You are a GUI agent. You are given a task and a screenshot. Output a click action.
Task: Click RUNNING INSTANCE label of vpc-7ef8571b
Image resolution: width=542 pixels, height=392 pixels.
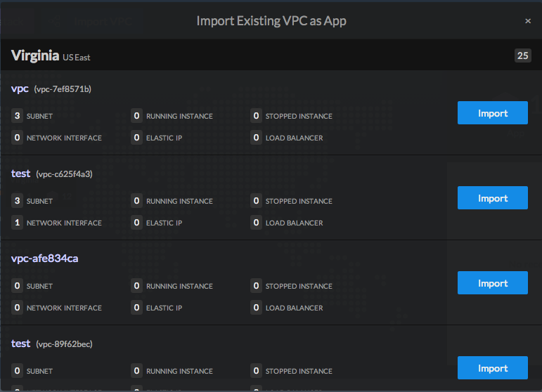tap(179, 117)
